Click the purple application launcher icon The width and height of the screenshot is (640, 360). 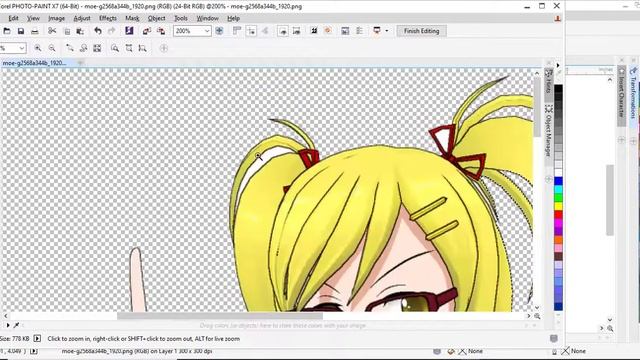click(129, 31)
